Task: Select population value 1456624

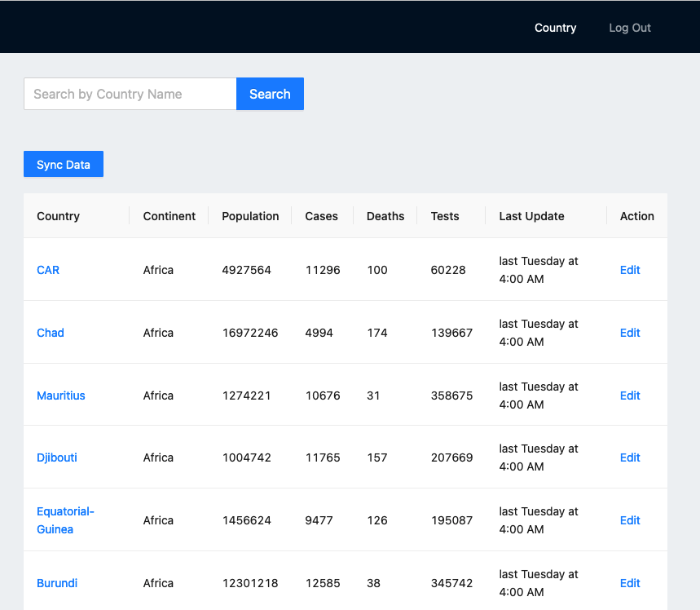Action: pyautogui.click(x=246, y=520)
